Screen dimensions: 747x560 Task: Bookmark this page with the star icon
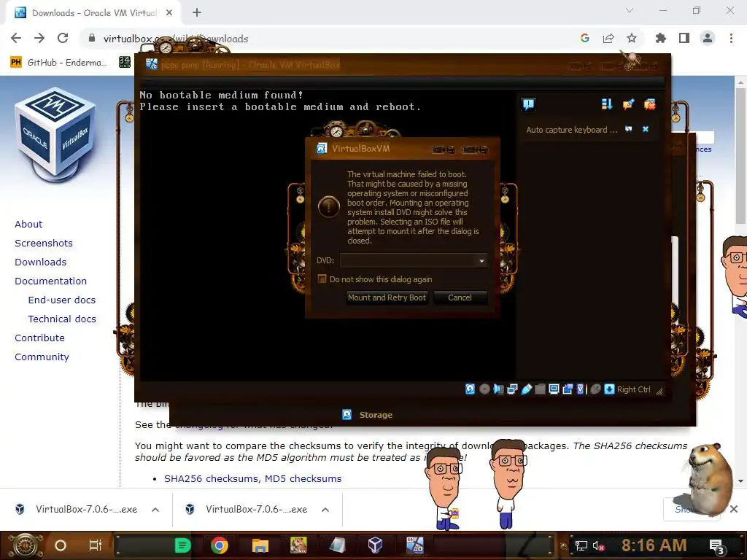point(632,38)
